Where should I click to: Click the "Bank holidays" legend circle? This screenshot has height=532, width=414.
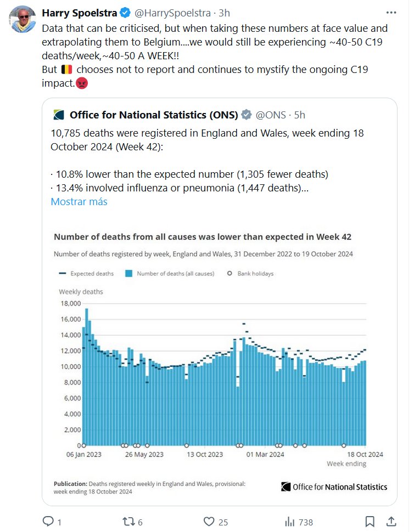[x=229, y=273]
